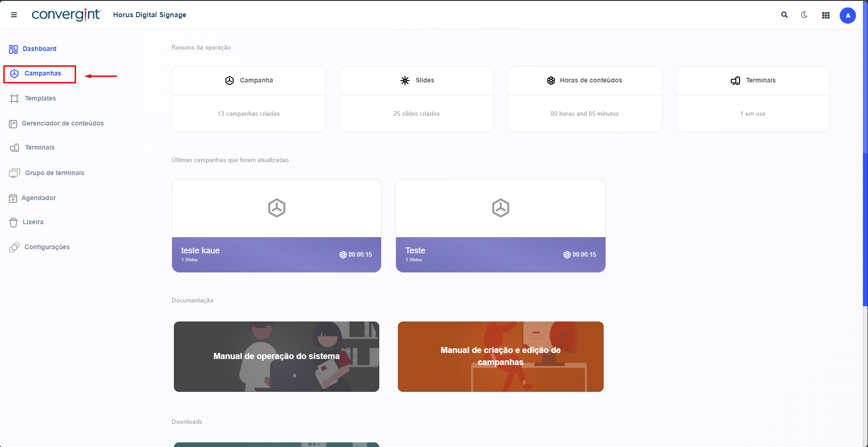This screenshot has width=868, height=447.
Task: Click the Agendador calendar icon
Action: pyautogui.click(x=13, y=198)
